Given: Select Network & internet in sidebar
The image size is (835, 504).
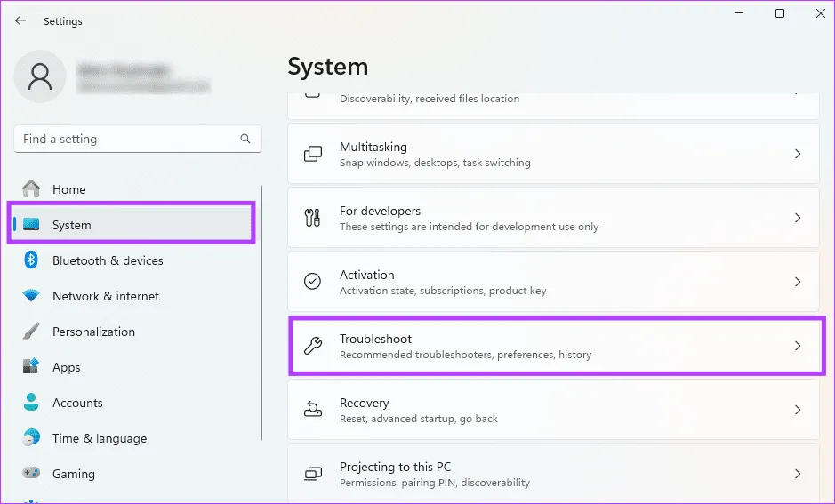Looking at the screenshot, I should coord(105,296).
